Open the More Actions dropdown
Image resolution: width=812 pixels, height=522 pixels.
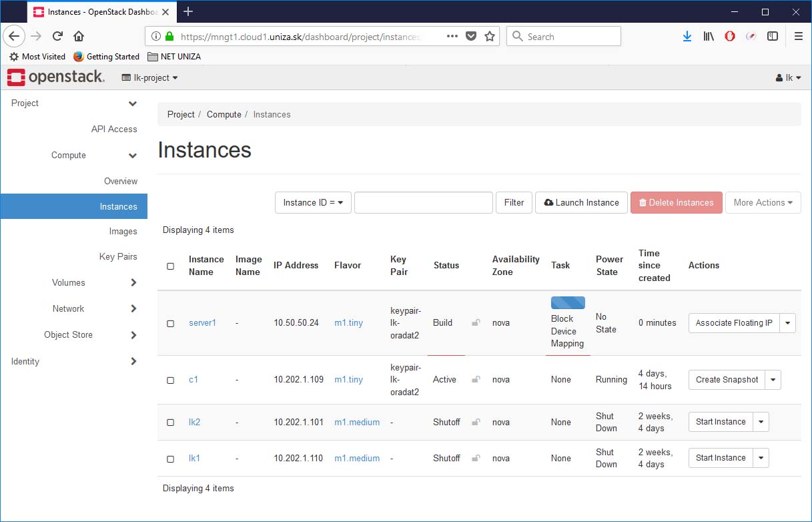click(x=763, y=202)
